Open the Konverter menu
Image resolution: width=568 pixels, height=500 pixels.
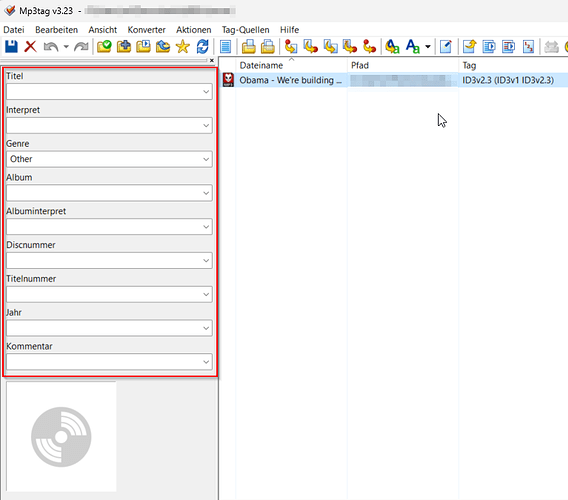click(x=146, y=30)
